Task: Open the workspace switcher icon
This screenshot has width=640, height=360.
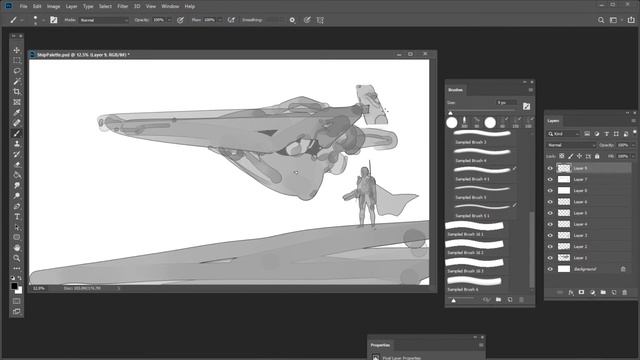Action: point(613,20)
